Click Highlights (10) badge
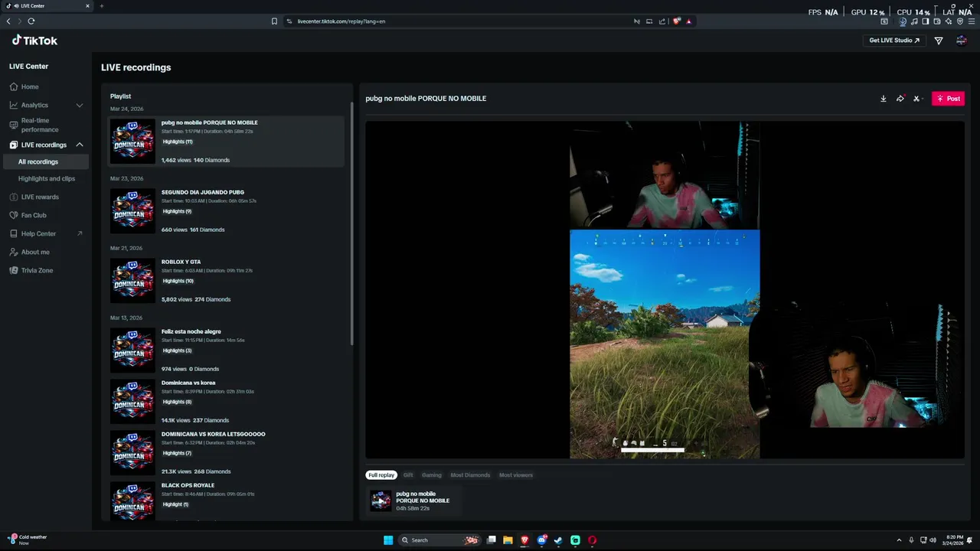 click(178, 281)
